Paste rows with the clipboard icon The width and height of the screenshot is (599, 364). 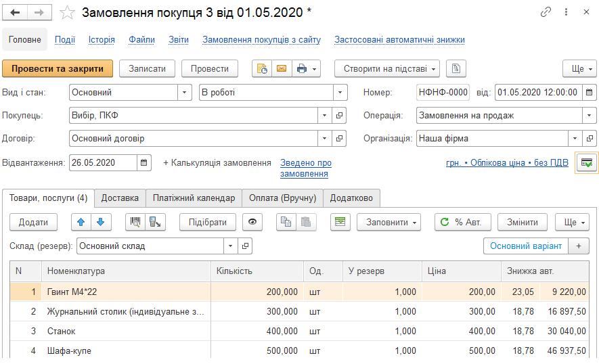point(306,223)
